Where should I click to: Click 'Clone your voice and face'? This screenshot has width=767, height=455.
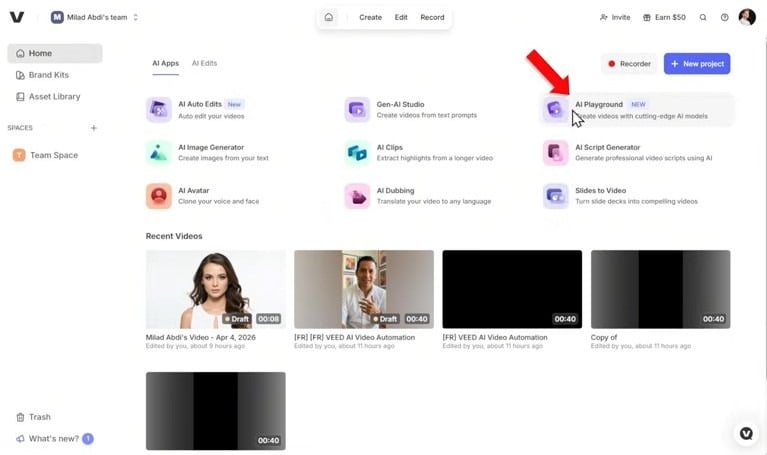219,201
